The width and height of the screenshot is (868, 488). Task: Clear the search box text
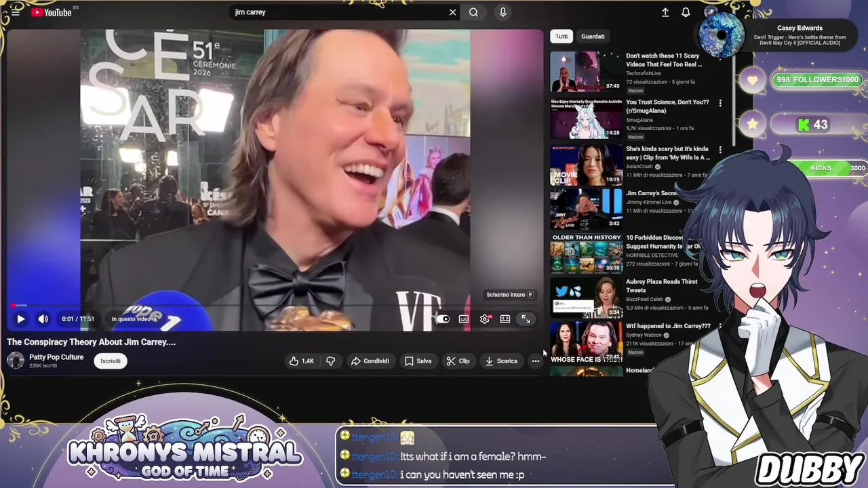pyautogui.click(x=453, y=12)
